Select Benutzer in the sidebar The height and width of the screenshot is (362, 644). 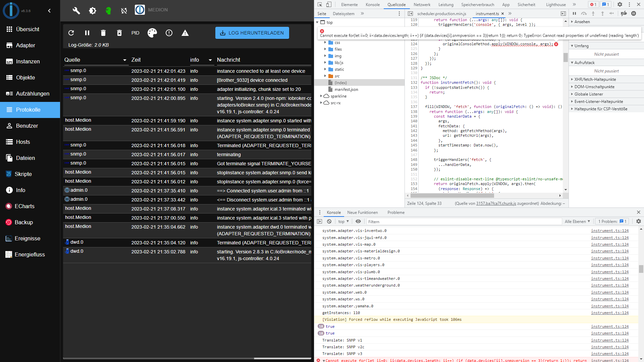[30, 126]
